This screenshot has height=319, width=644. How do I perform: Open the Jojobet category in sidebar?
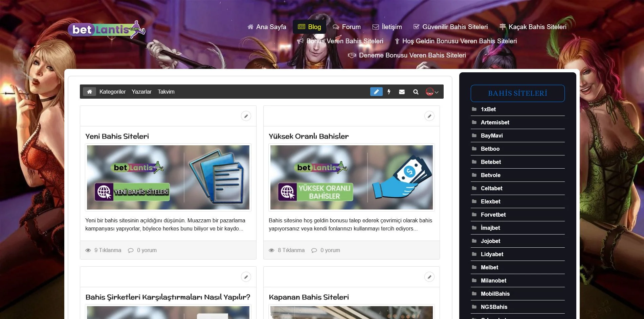point(490,241)
